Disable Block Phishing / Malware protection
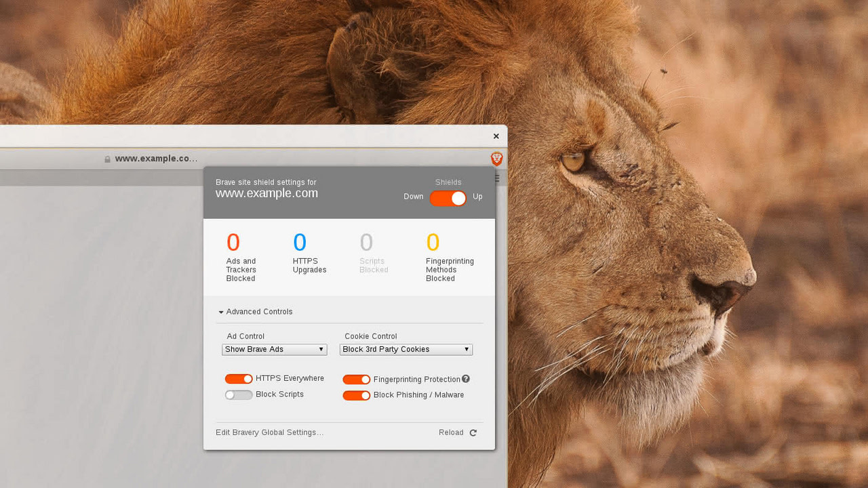The height and width of the screenshot is (488, 868). (356, 395)
